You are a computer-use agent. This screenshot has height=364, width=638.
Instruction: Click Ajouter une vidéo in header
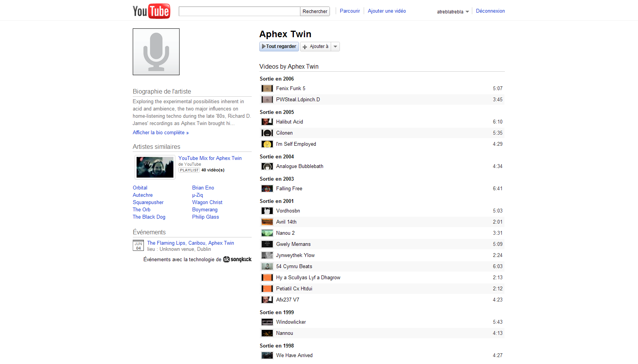click(x=387, y=11)
